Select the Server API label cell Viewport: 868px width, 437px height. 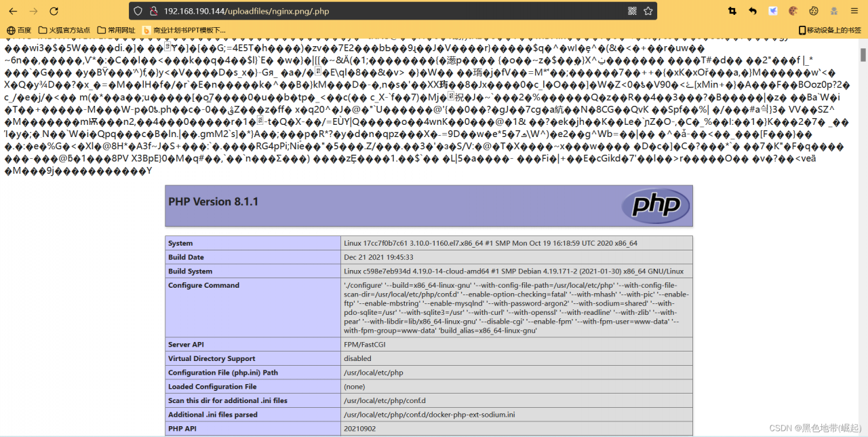tap(253, 345)
